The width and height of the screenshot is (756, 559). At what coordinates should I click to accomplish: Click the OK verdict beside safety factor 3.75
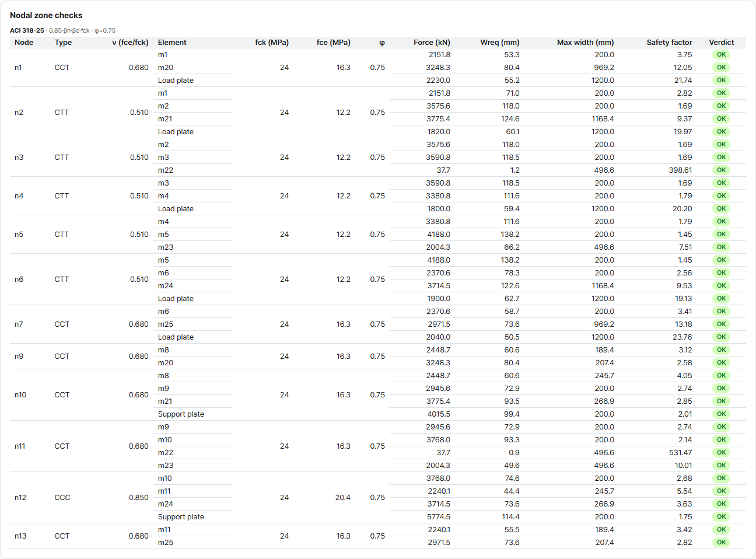pos(722,54)
